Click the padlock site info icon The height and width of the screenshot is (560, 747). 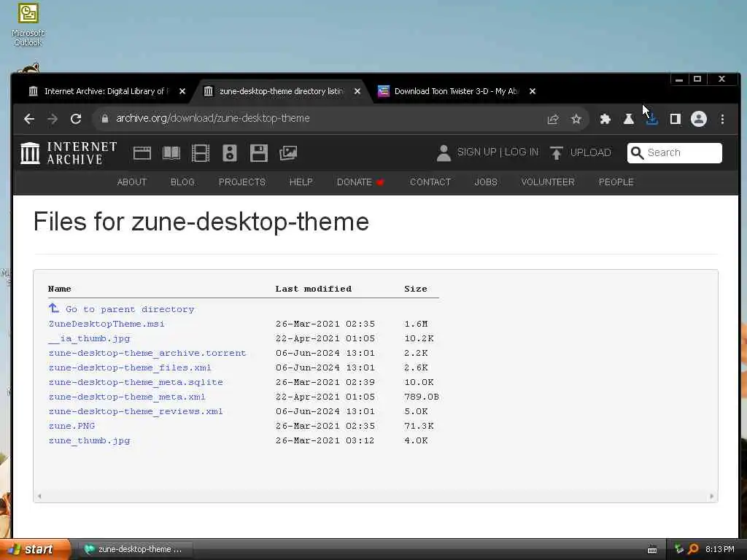click(105, 119)
